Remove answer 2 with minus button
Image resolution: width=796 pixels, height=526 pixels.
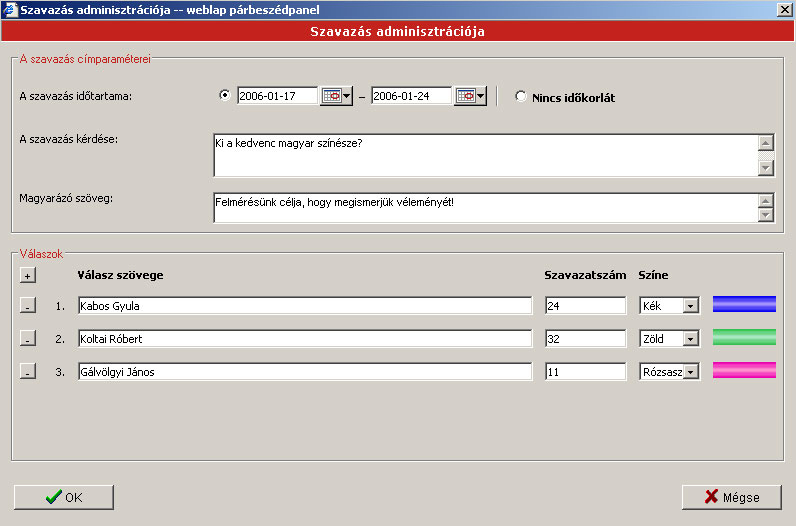coord(27,339)
